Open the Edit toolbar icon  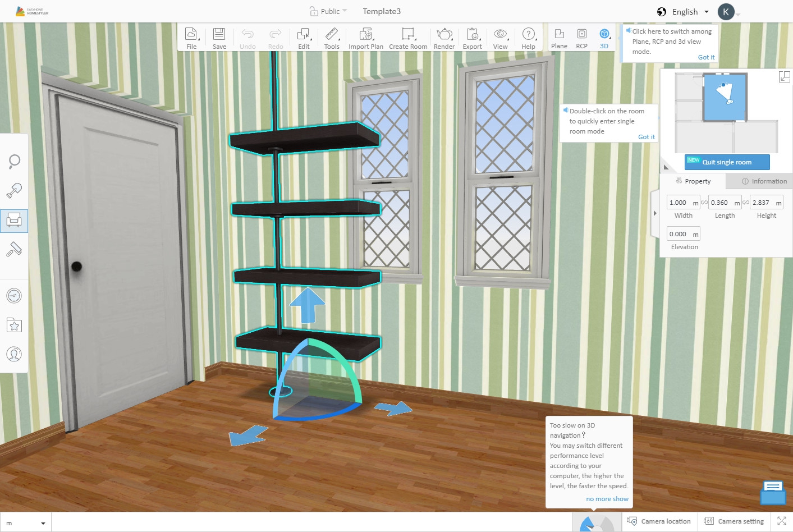[304, 34]
